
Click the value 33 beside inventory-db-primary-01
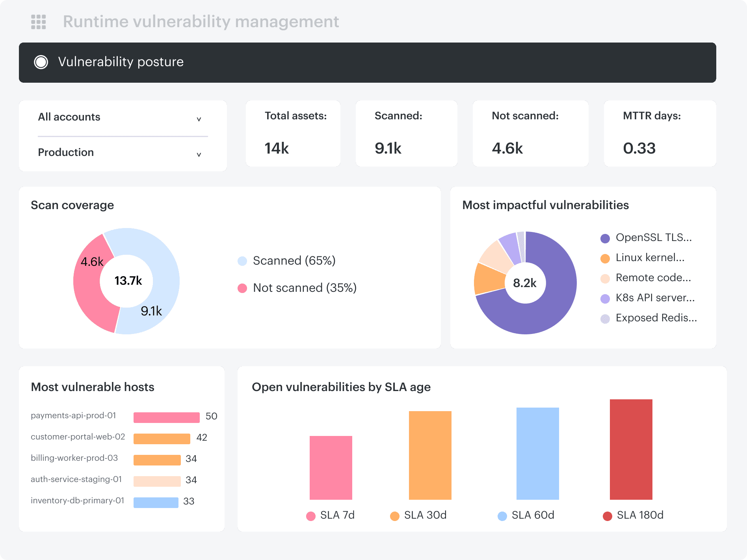189,501
